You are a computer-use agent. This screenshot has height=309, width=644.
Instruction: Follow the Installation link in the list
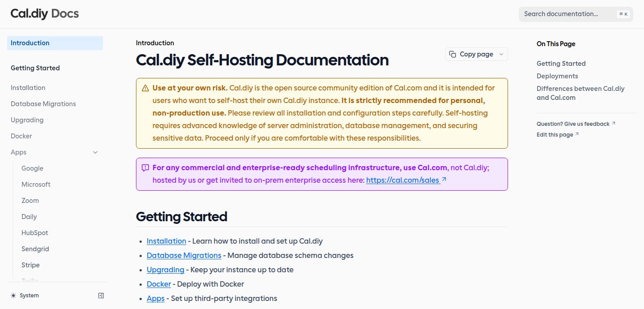(166, 241)
